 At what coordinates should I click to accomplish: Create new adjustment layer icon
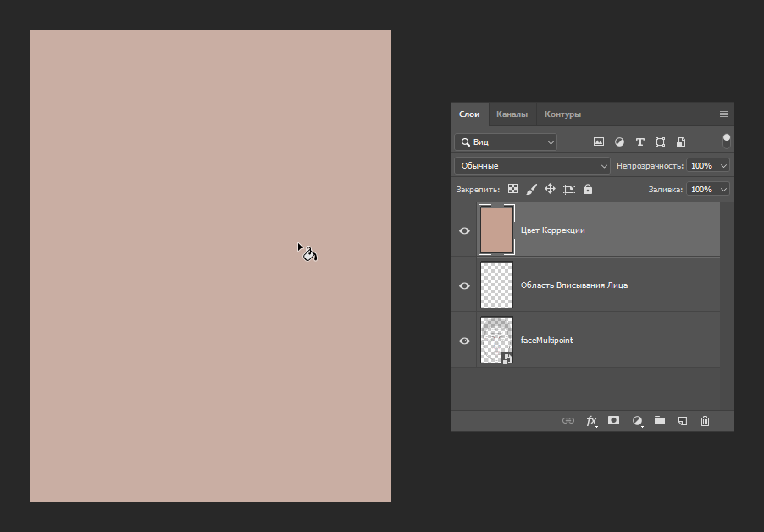click(x=637, y=421)
